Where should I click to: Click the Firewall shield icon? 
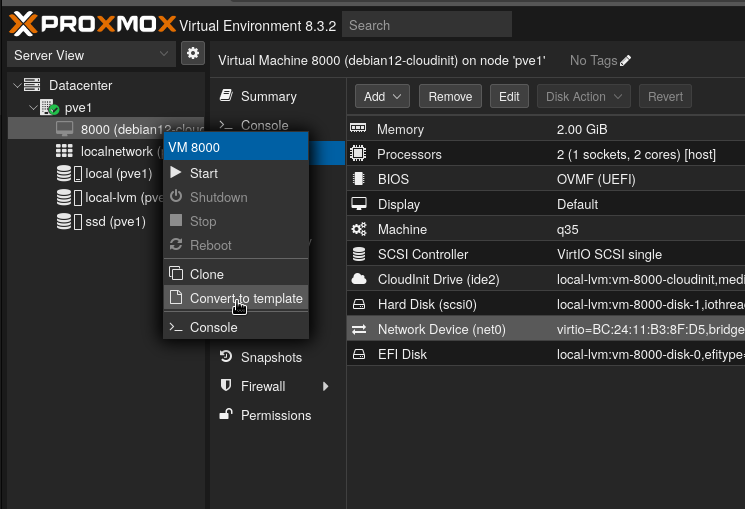pyautogui.click(x=226, y=385)
